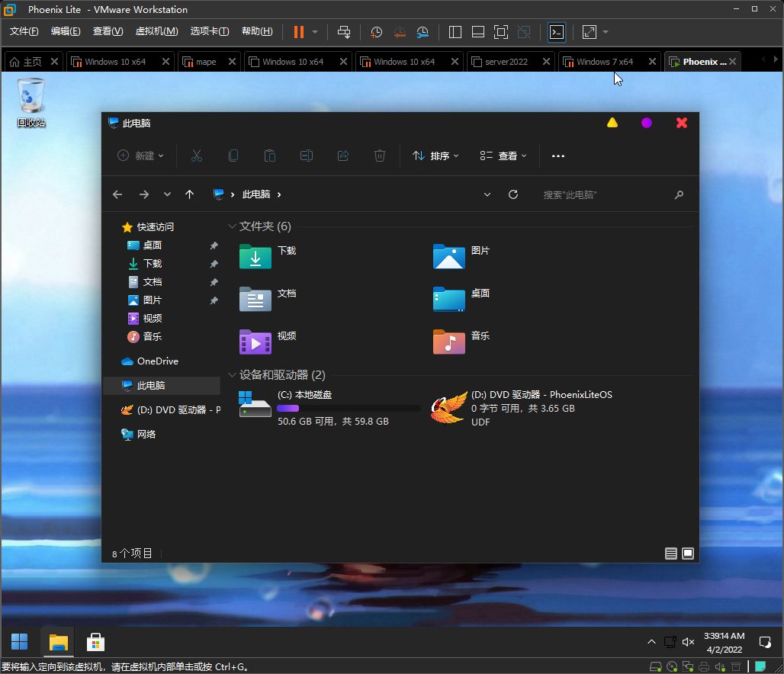784x674 pixels.
Task: Select OneDrive in the navigation pane
Action: pos(157,361)
